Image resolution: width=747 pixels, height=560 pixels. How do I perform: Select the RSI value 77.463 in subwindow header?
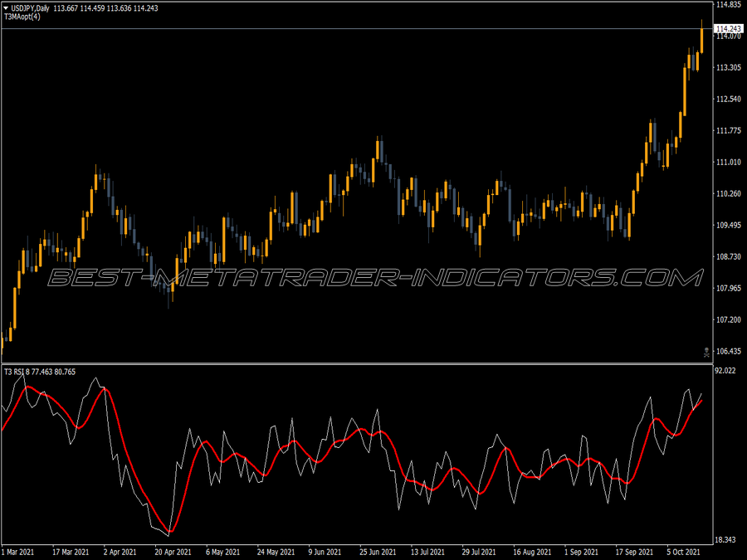42,372
